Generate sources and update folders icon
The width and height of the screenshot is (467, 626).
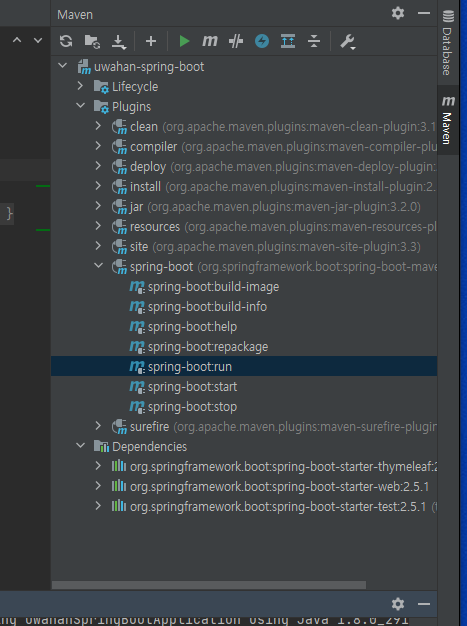click(92, 41)
